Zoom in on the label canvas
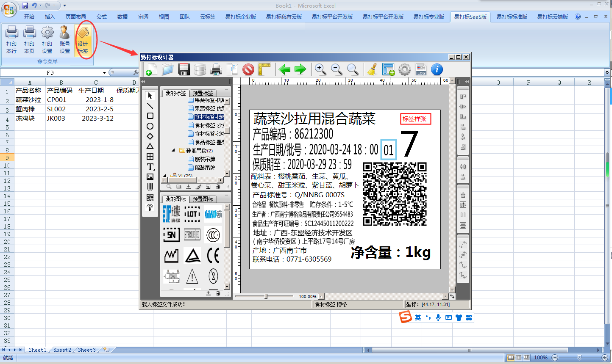Screen dimensions: 612x364 pyautogui.click(x=320, y=69)
